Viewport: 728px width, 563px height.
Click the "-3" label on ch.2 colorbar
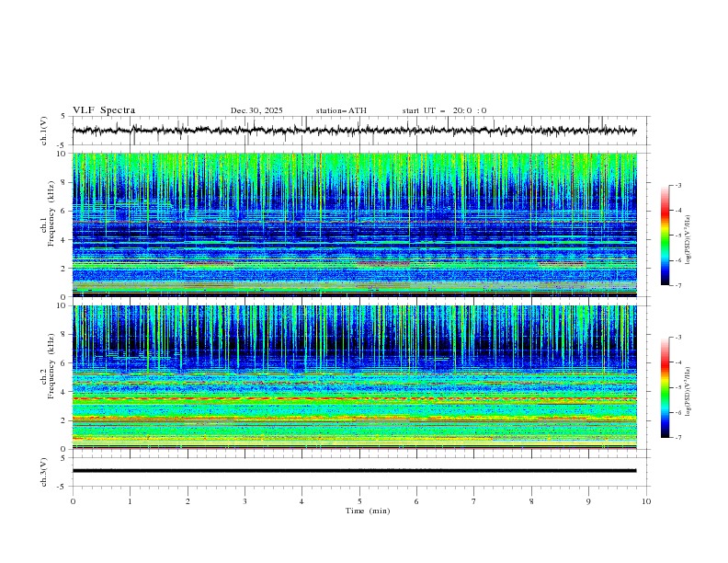(678, 338)
